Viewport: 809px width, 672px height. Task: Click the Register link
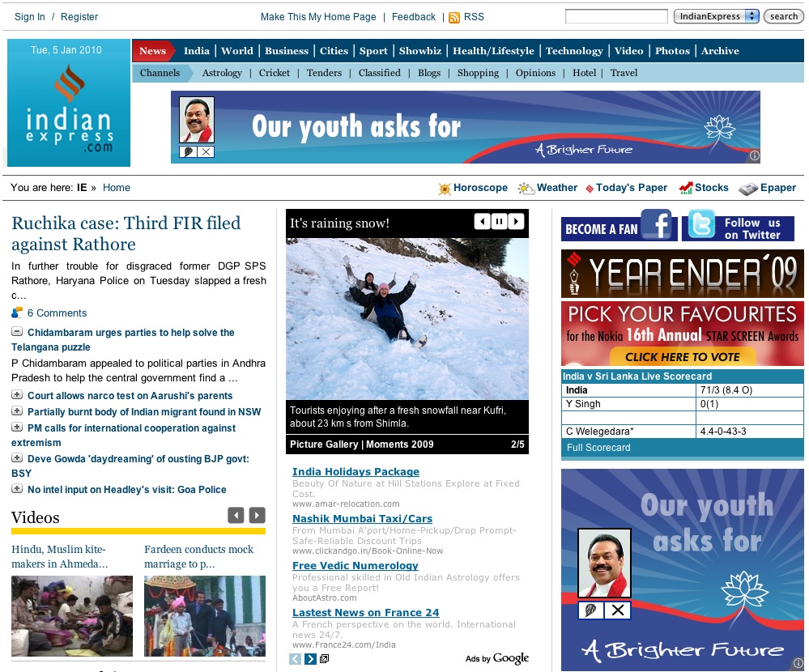point(79,17)
